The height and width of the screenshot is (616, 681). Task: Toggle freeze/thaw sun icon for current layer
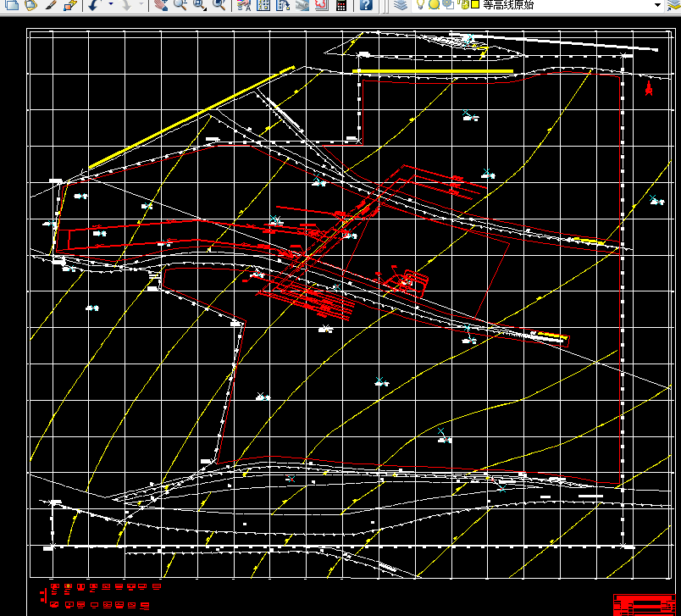click(434, 5)
